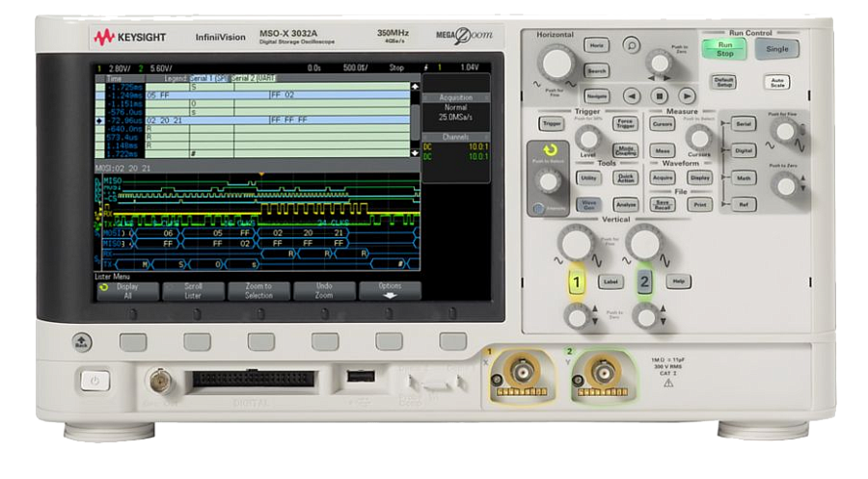Push the channel 1 vertical scale knob
This screenshot has width=868, height=479.
[577, 243]
